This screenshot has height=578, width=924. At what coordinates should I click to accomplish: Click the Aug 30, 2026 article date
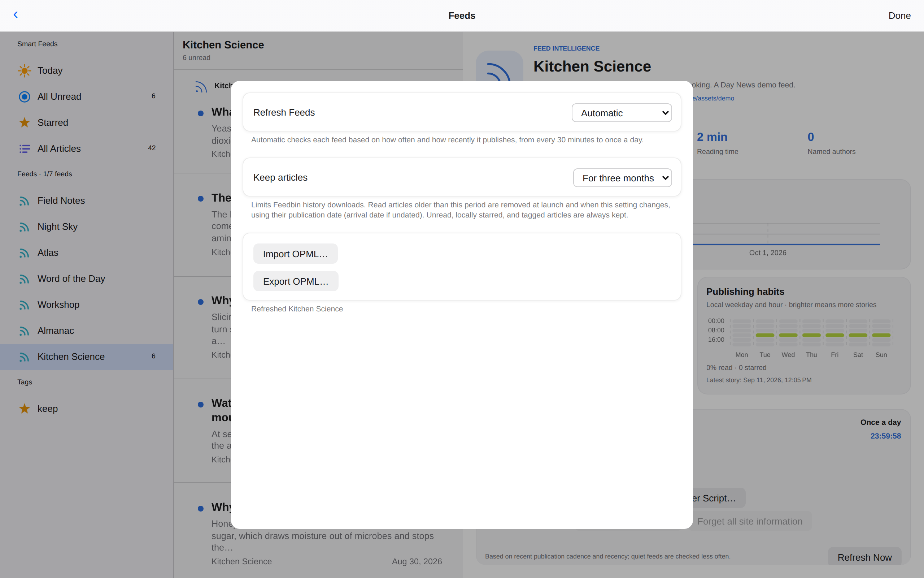point(417,561)
